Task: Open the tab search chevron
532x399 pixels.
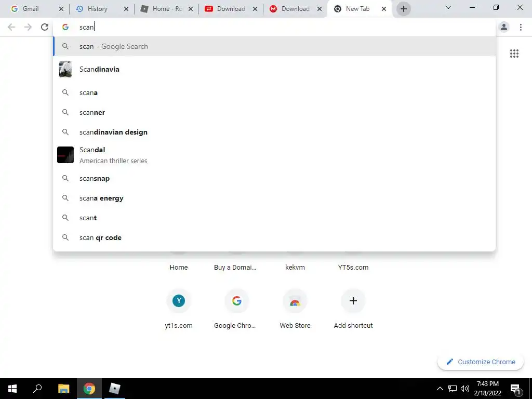Action: click(448, 7)
